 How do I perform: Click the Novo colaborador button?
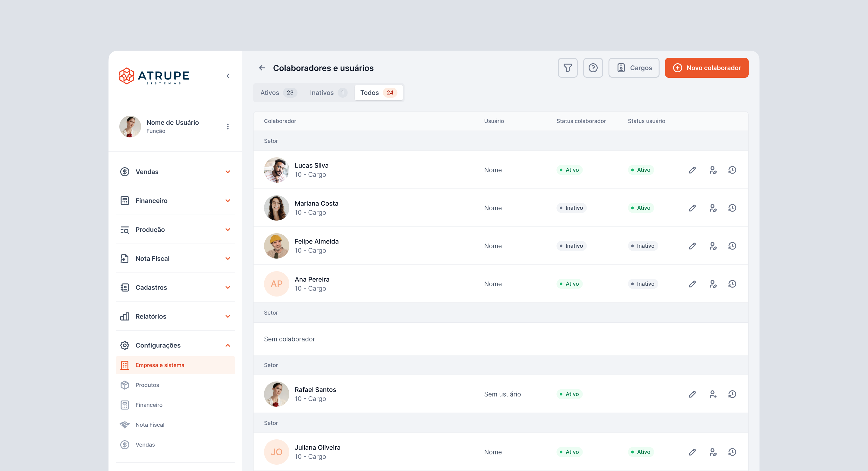tap(706, 68)
